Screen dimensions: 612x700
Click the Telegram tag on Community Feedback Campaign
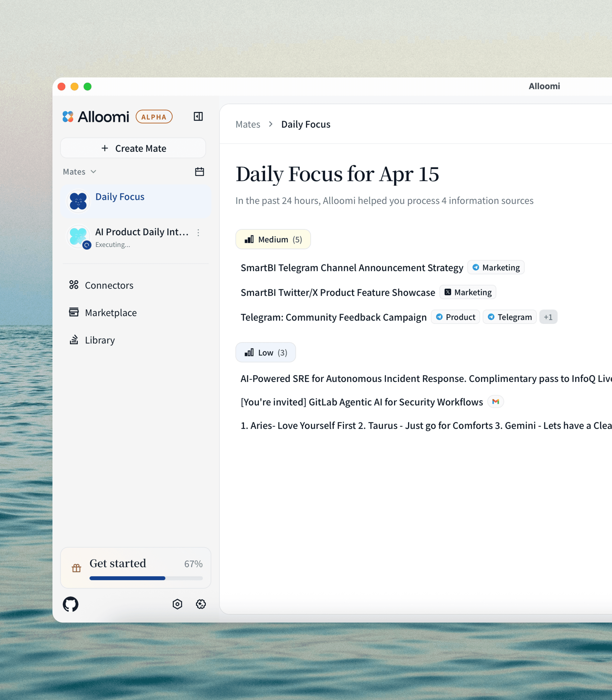(x=509, y=317)
